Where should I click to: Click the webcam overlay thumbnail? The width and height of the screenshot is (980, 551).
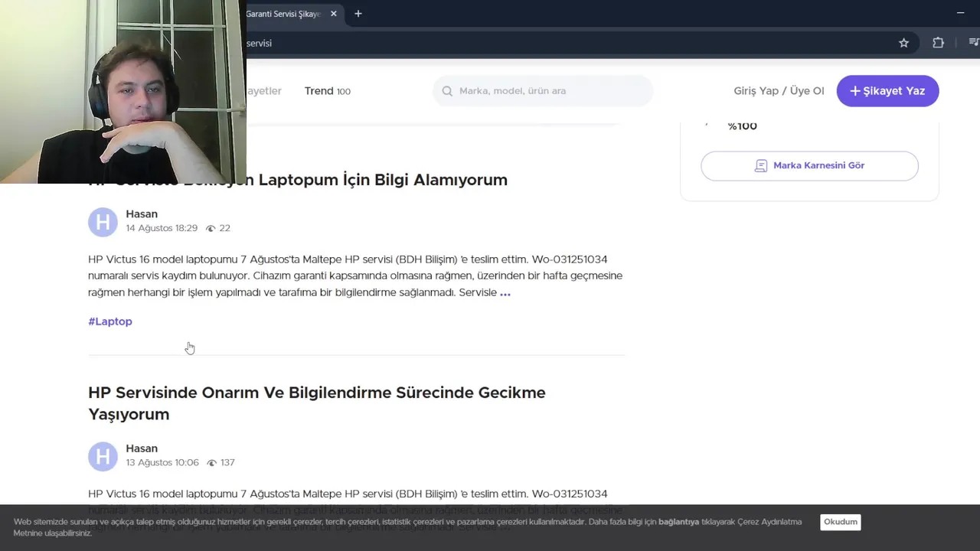tap(123, 92)
